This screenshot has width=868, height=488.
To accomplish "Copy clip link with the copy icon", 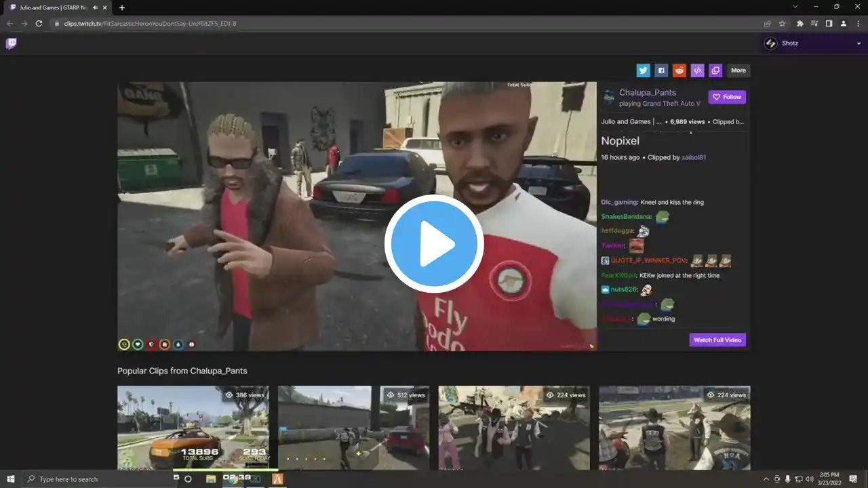I will click(x=715, y=70).
